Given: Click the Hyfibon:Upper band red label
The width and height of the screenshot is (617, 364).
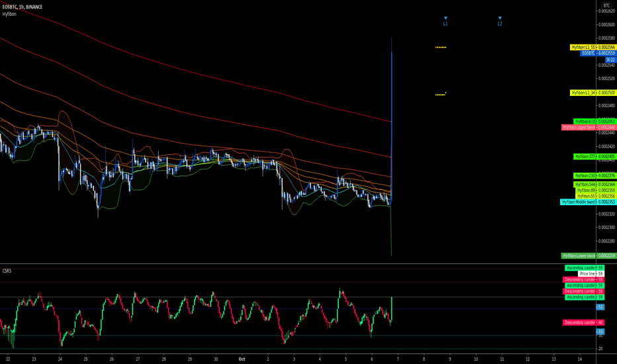Looking at the screenshot, I should [589, 128].
